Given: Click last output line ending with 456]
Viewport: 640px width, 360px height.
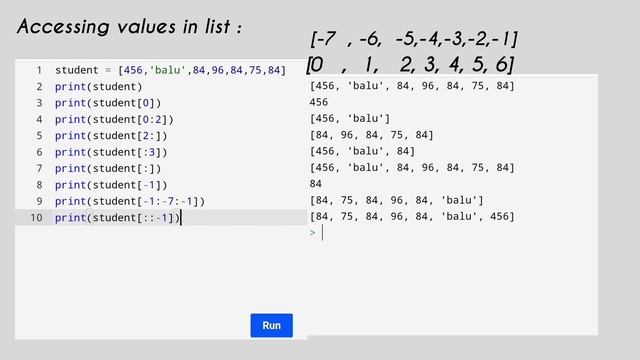Looking at the screenshot, I should (412, 216).
